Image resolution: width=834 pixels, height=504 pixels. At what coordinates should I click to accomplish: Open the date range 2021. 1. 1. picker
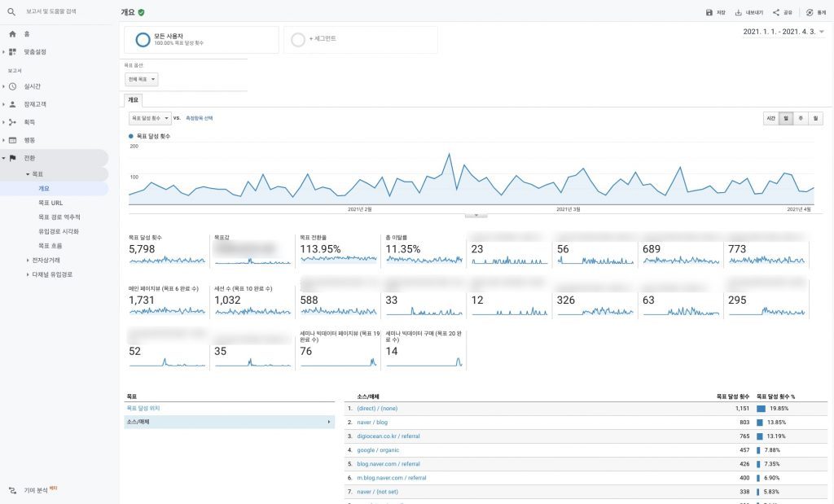[784, 32]
